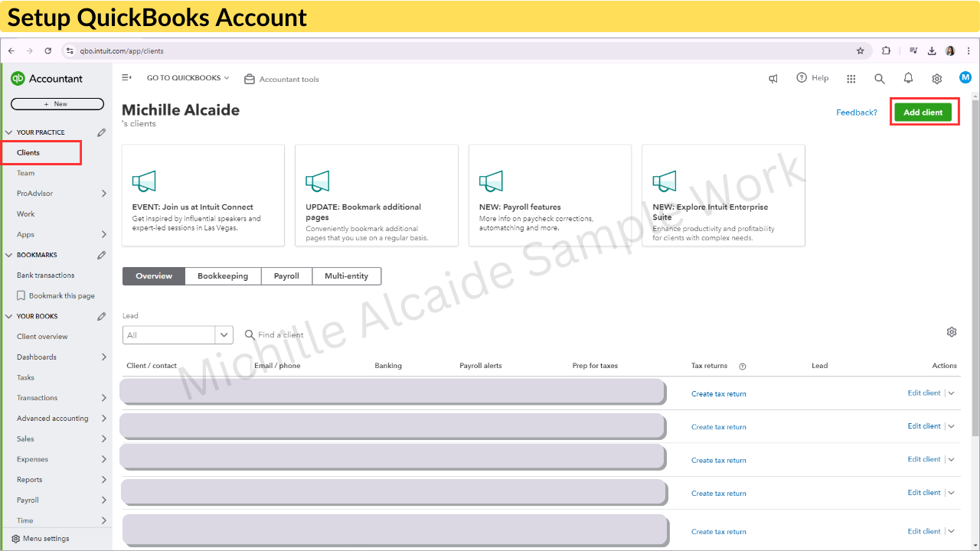Edit the Your Books section with pencil
The image size is (980, 551).
pyautogui.click(x=102, y=316)
